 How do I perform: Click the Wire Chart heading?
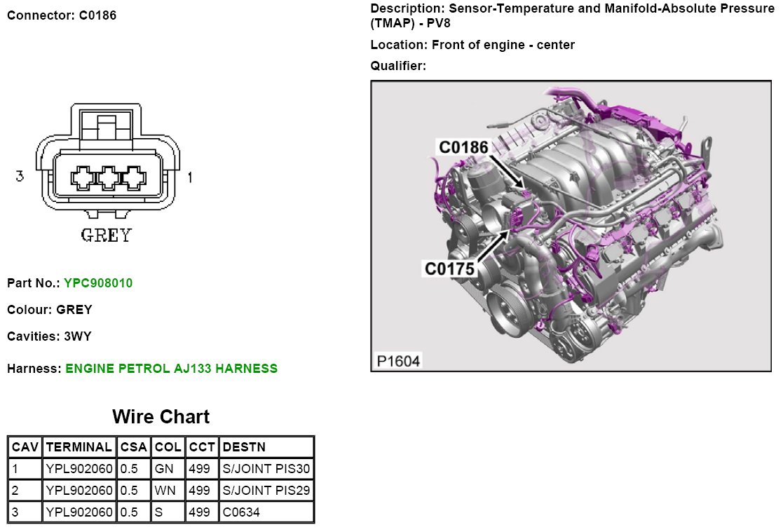tap(161, 417)
